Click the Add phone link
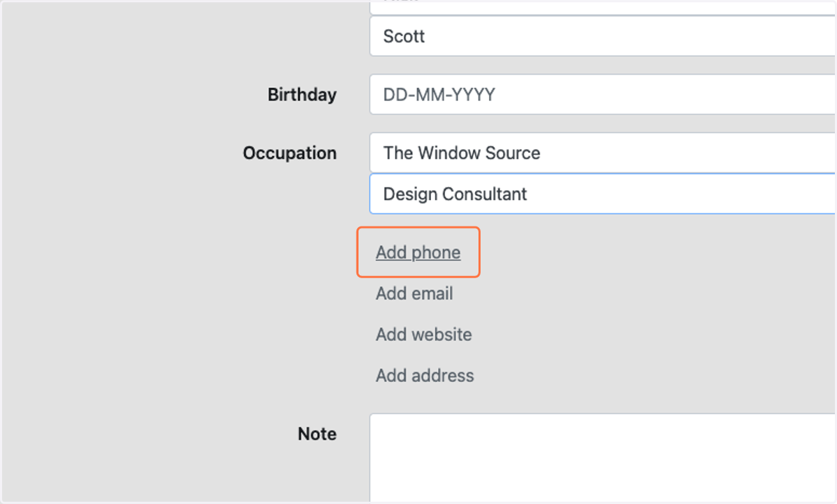This screenshot has width=837, height=504. click(x=418, y=252)
